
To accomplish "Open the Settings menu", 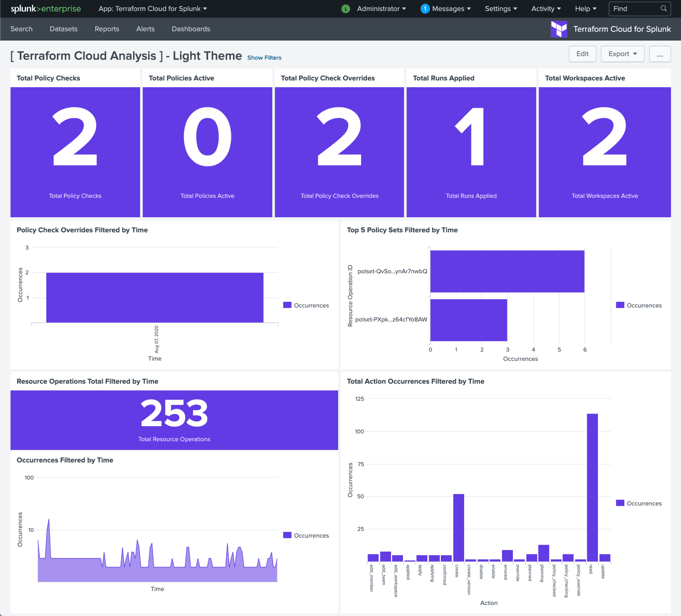I will coord(501,9).
